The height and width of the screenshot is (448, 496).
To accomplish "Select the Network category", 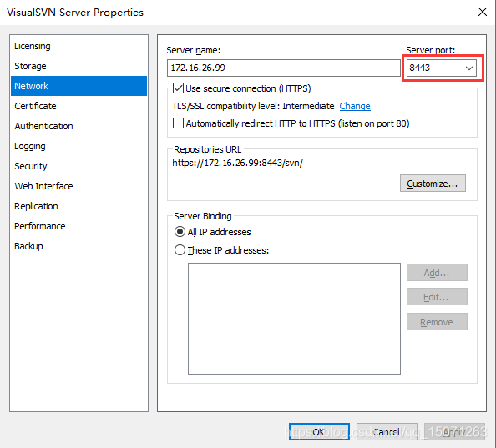I will (78, 86).
